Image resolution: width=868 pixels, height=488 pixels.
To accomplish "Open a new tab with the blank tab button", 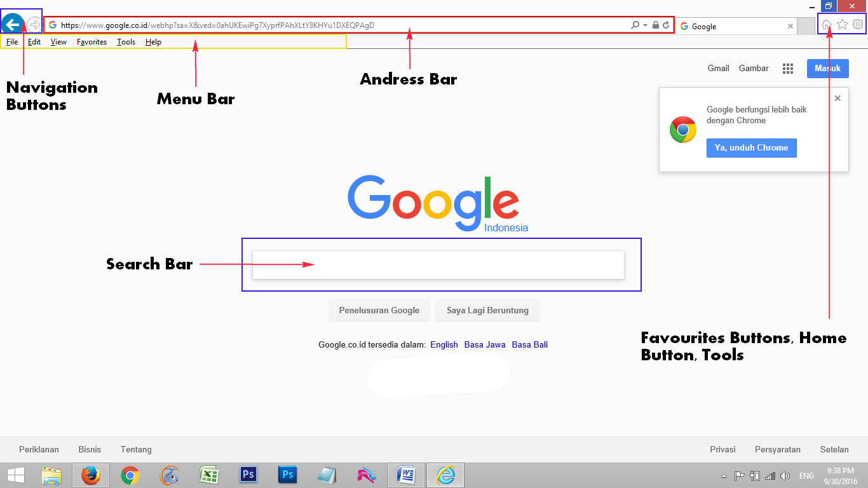I will click(x=806, y=26).
